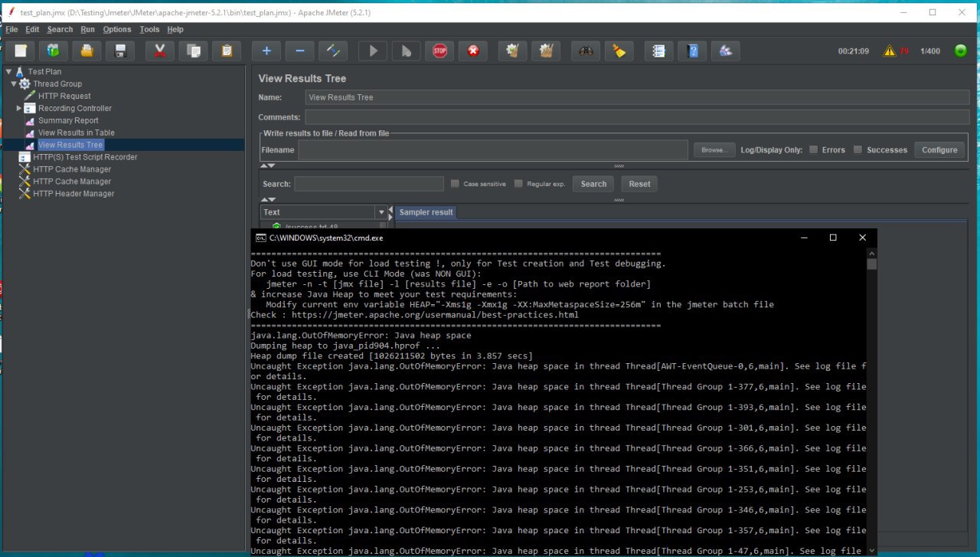Switch to the Sampler result tab
This screenshot has height=557, width=980.
[426, 212]
